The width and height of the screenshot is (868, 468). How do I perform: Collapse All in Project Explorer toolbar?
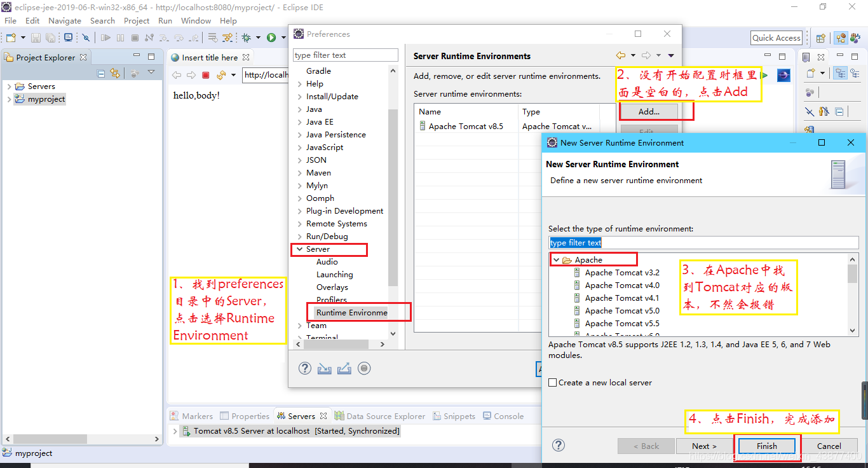[x=101, y=73]
